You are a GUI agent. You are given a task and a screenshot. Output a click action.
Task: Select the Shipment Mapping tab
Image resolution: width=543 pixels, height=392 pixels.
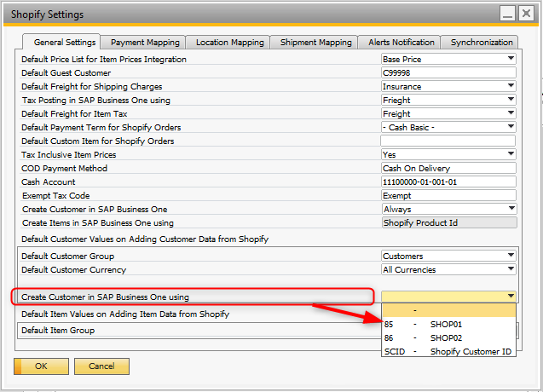click(317, 42)
